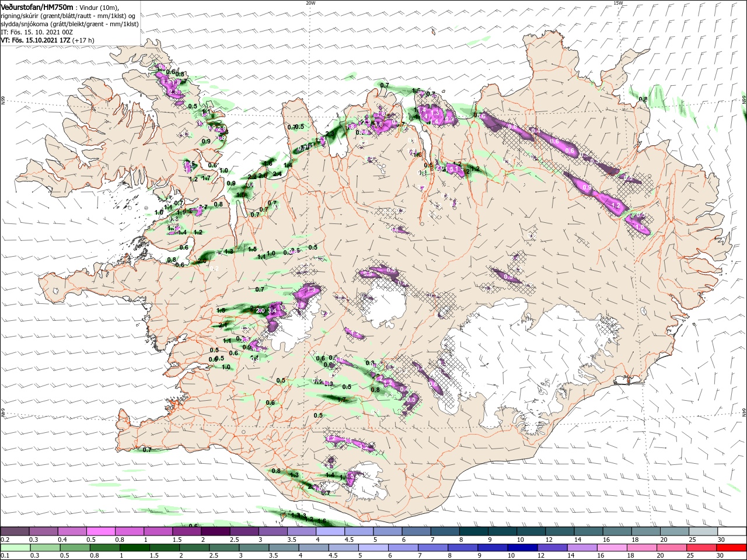Pick the 30 bright red swatch in lower scale
The image size is (747, 560).
click(732, 548)
